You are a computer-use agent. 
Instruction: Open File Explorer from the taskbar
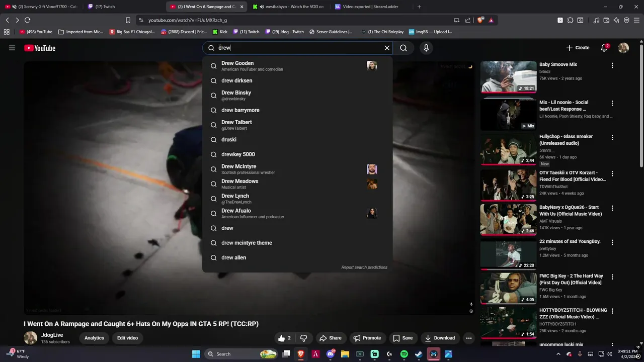345,354
